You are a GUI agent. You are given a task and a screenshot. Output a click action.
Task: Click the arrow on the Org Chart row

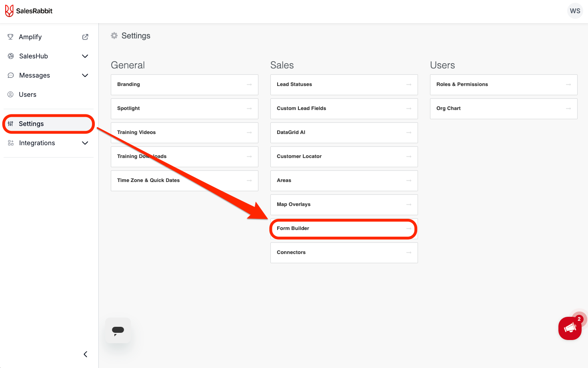pyautogui.click(x=568, y=108)
